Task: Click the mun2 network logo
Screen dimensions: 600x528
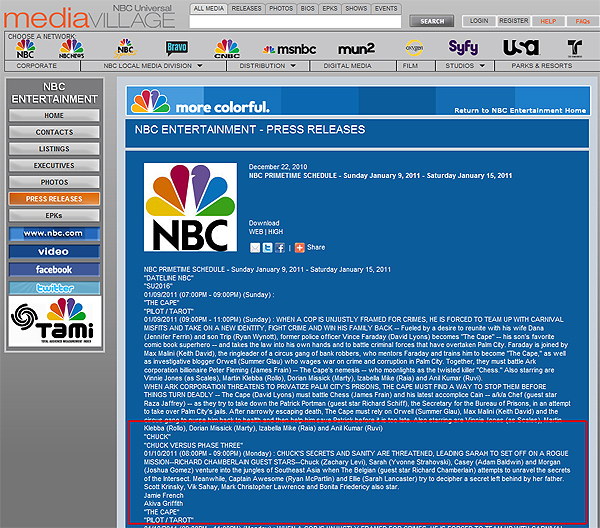Action: (x=358, y=48)
